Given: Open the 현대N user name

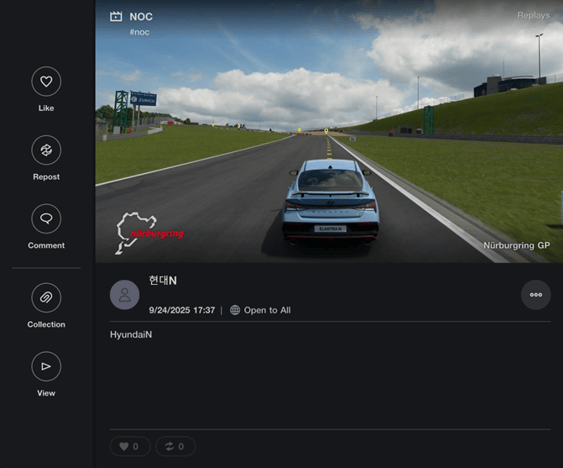Looking at the screenshot, I should (163, 281).
